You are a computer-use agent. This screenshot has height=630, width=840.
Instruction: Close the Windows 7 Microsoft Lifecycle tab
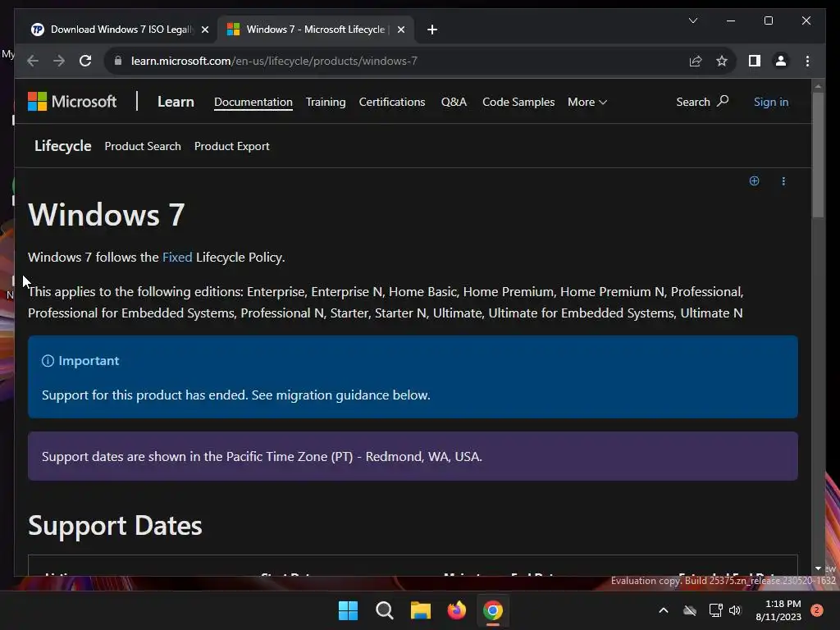pyautogui.click(x=400, y=30)
